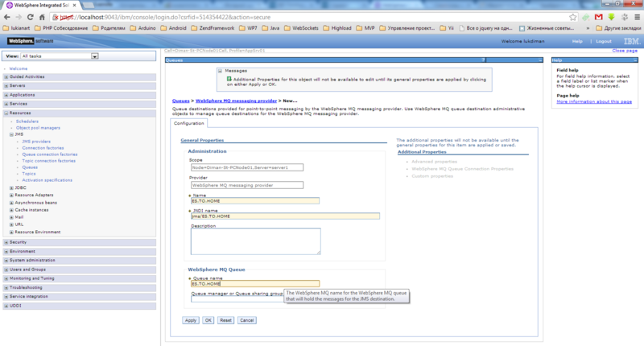The height and width of the screenshot is (346, 644).
Task: Expand Guided Activities in navigation tree
Action: [6, 76]
